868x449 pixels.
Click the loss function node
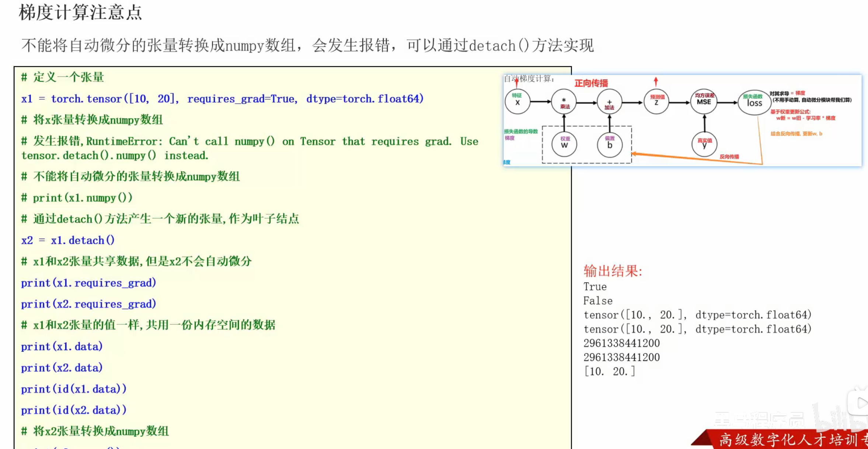[754, 102]
